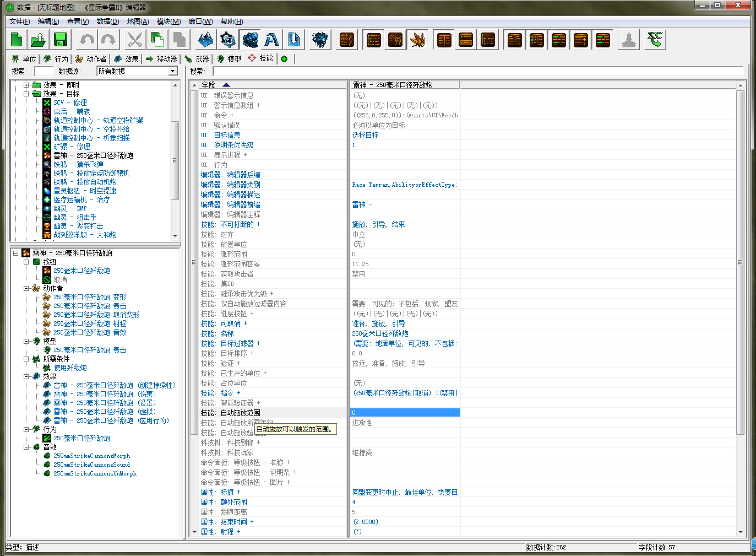
Task: Select the 属性: 额外范围 field row
Action: 273,502
